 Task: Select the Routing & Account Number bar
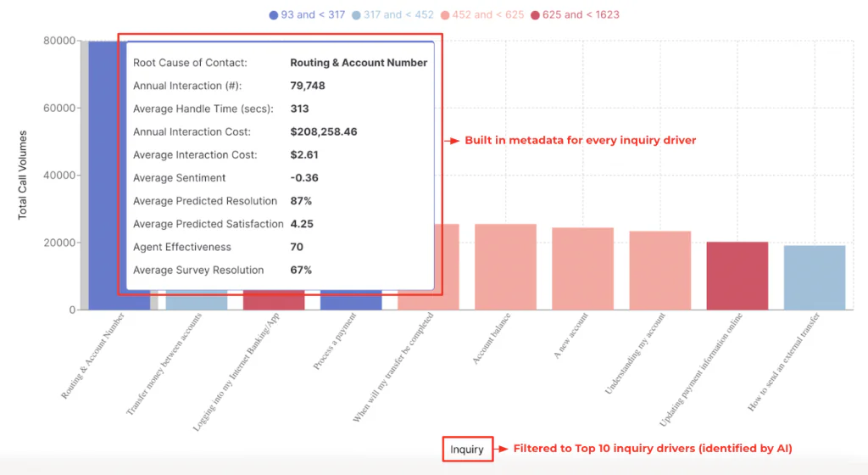click(x=103, y=175)
